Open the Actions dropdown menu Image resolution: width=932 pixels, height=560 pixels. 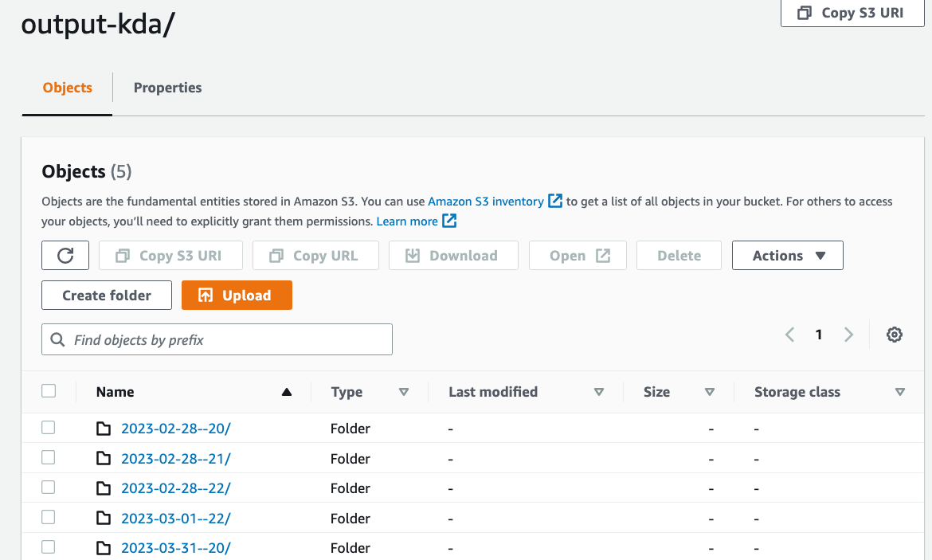pos(787,255)
